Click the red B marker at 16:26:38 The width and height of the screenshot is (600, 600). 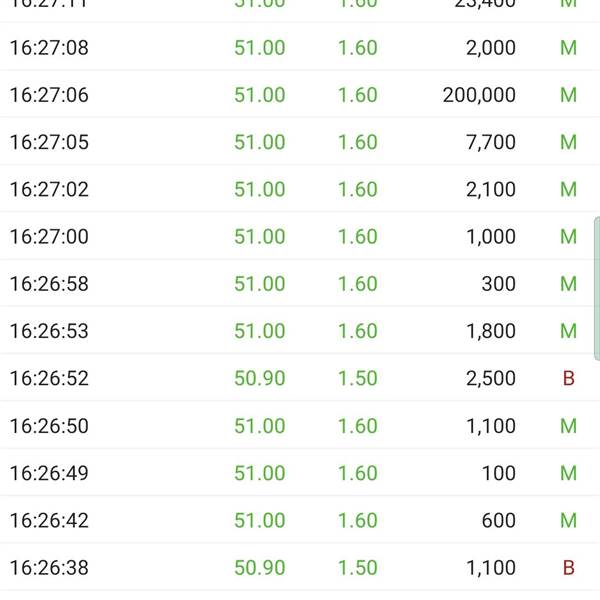pyautogui.click(x=569, y=567)
